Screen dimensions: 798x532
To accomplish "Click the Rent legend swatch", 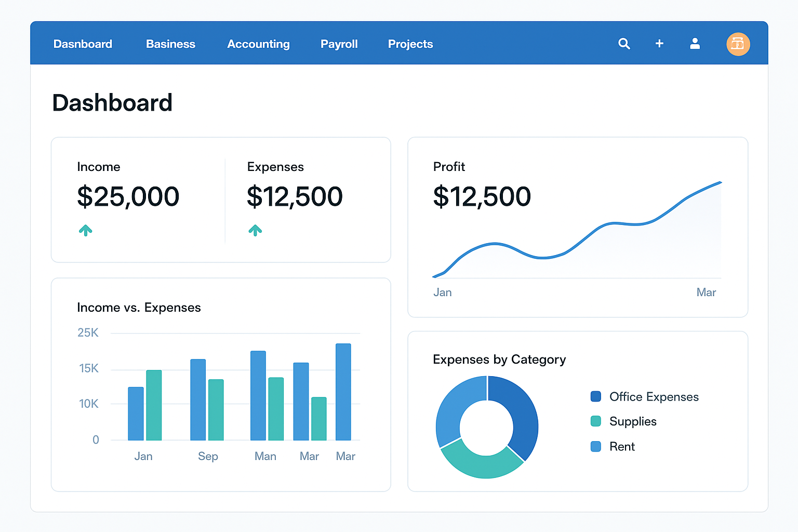I will coord(596,446).
